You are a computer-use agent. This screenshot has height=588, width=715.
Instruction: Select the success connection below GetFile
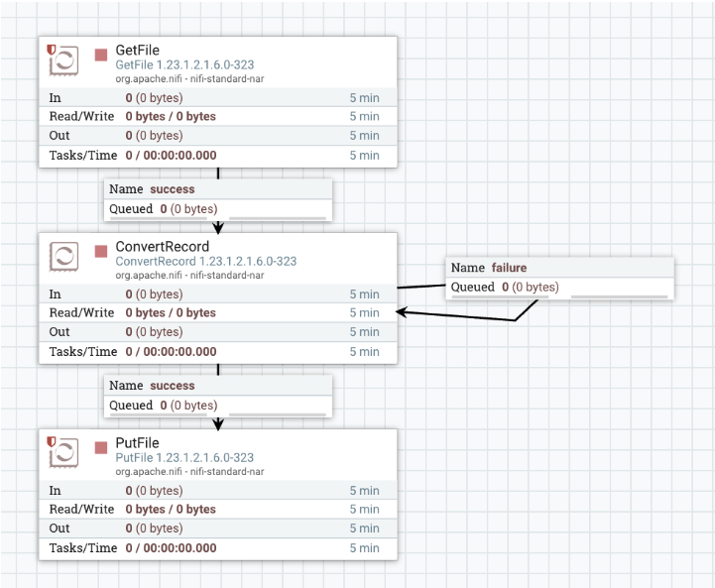217,199
